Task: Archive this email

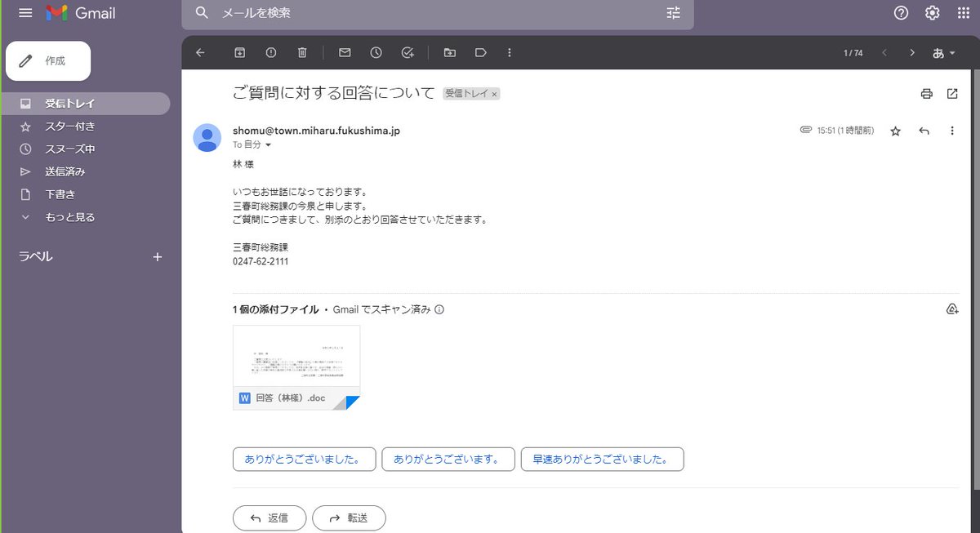Action: point(240,52)
